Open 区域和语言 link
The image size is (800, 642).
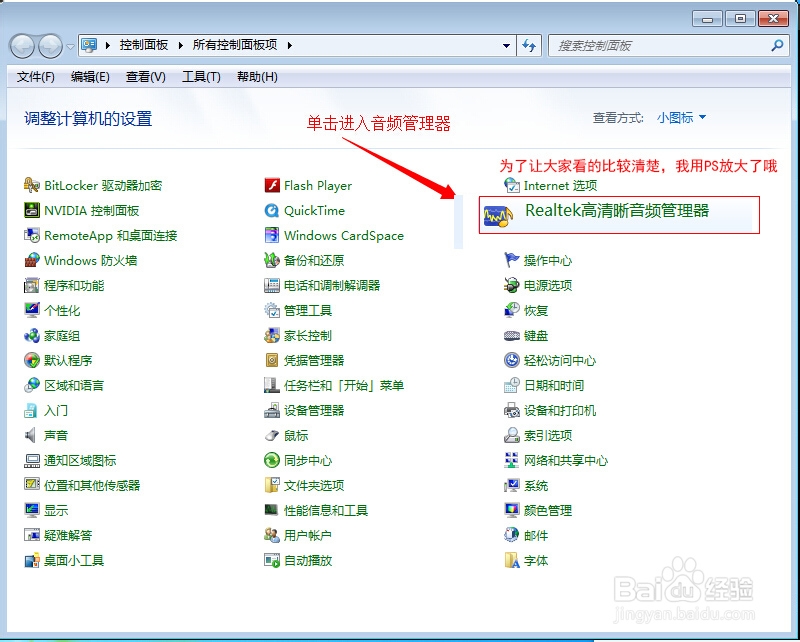(74, 385)
